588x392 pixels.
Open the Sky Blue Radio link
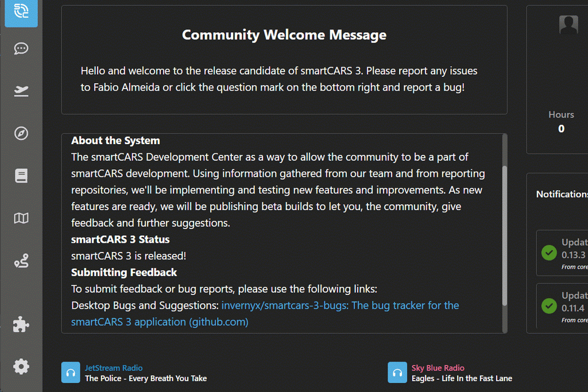(438, 368)
